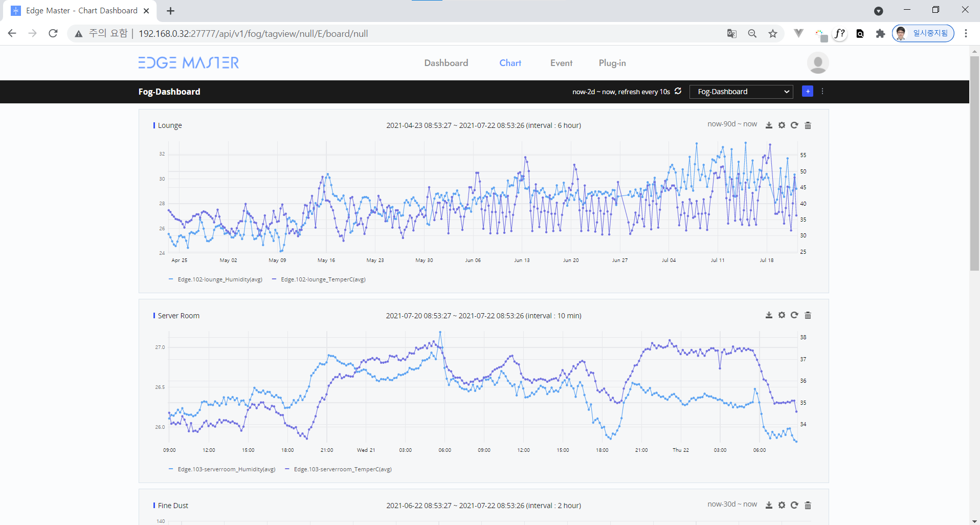This screenshot has height=525, width=980.
Task: Click the blue add chart plus button
Action: [808, 92]
